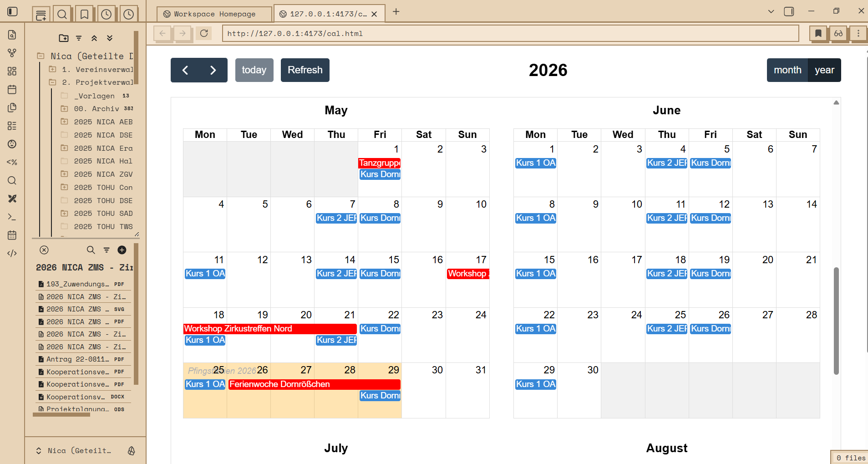Click the new folder icon above tree
This screenshot has height=464, width=868.
(64, 38)
